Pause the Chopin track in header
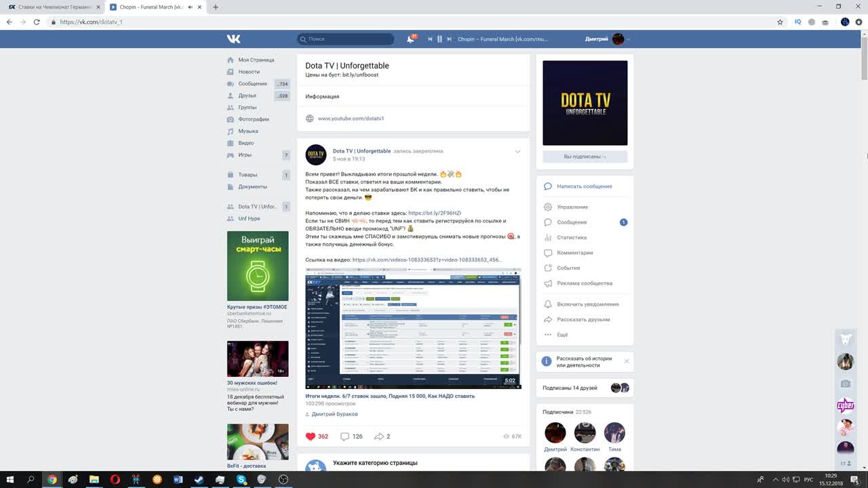 tap(439, 39)
